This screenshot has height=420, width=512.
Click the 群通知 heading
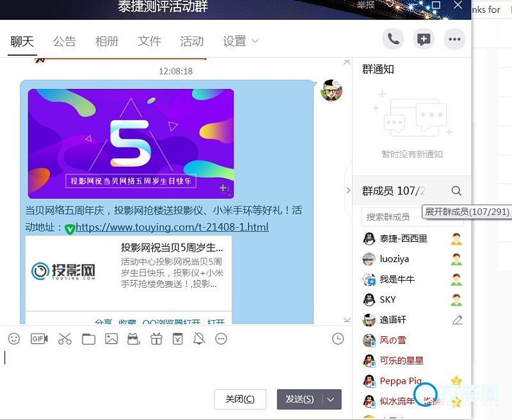point(378,69)
